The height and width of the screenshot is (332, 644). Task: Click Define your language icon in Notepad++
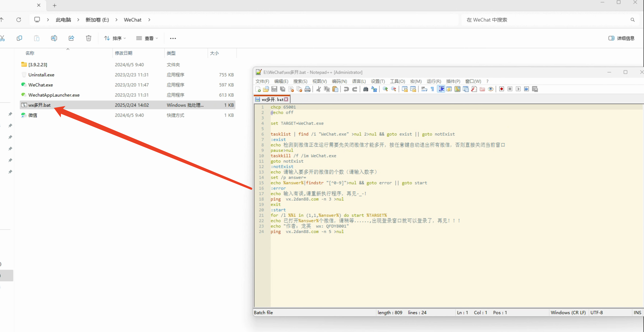[449, 89]
